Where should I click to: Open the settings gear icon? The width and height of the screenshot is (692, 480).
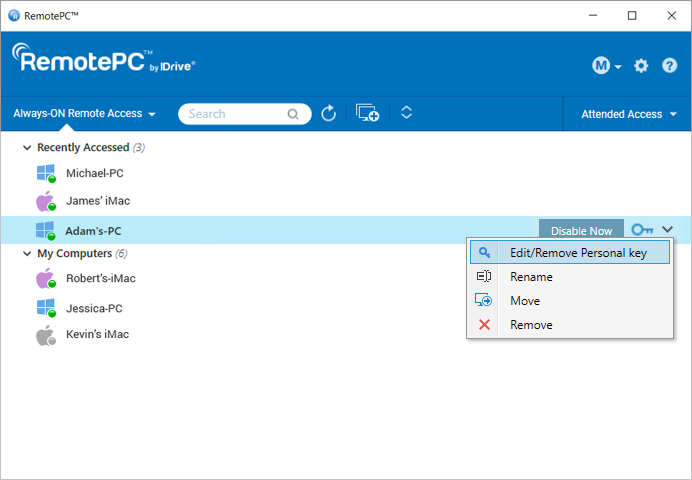(x=641, y=66)
